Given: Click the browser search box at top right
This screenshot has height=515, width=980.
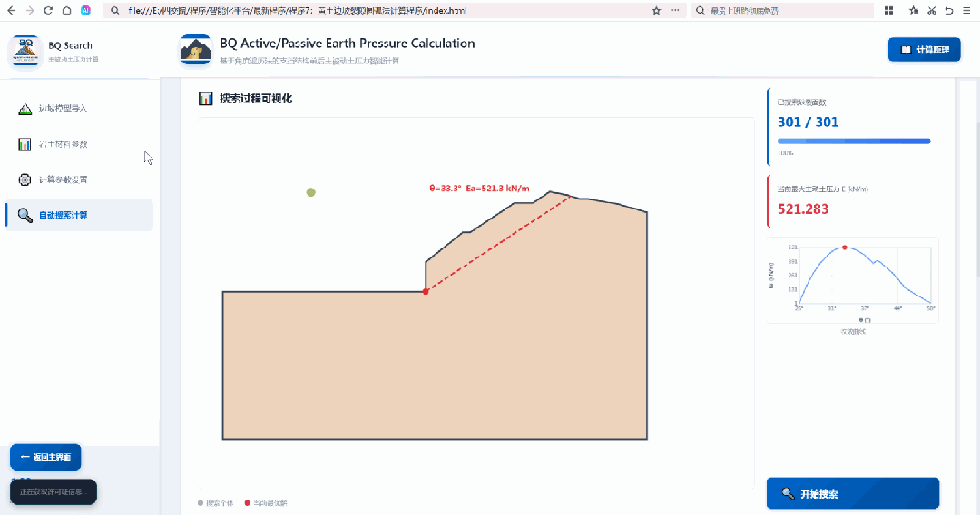Looking at the screenshot, I should 782,11.
